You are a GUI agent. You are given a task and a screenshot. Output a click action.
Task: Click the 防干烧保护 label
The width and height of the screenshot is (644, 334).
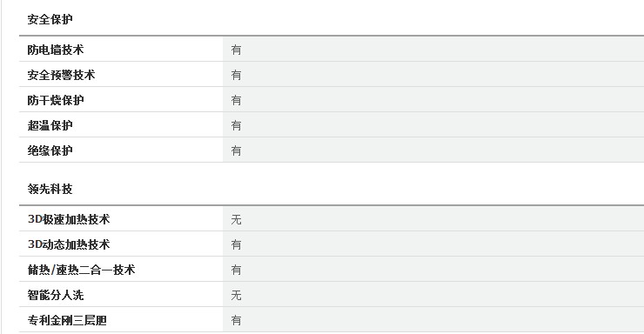(x=56, y=100)
